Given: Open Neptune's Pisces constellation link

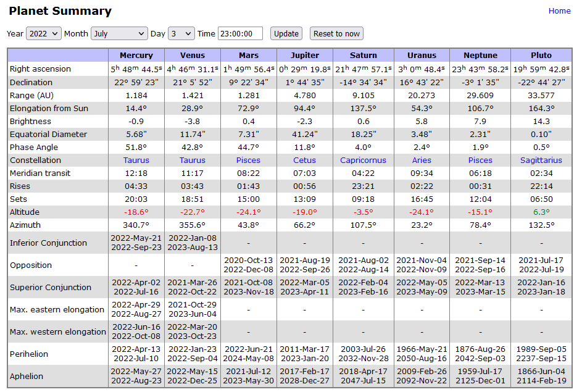Looking at the screenshot, I should click(480, 160).
